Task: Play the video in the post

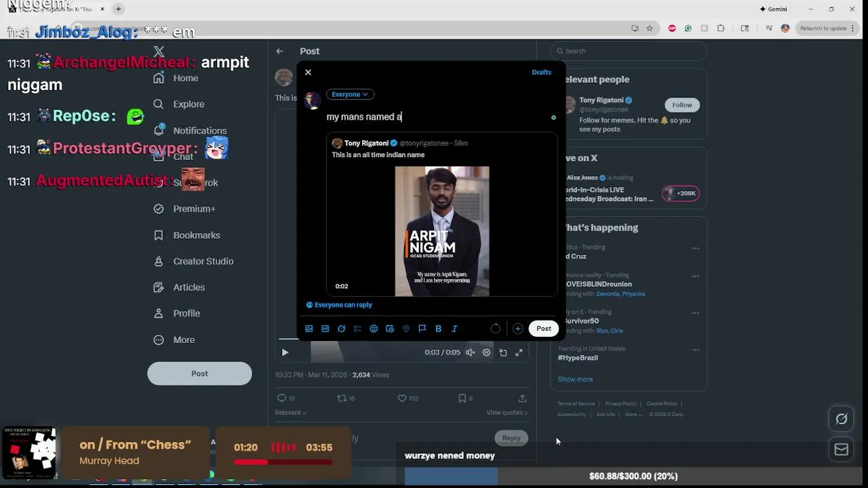Action: (x=285, y=352)
